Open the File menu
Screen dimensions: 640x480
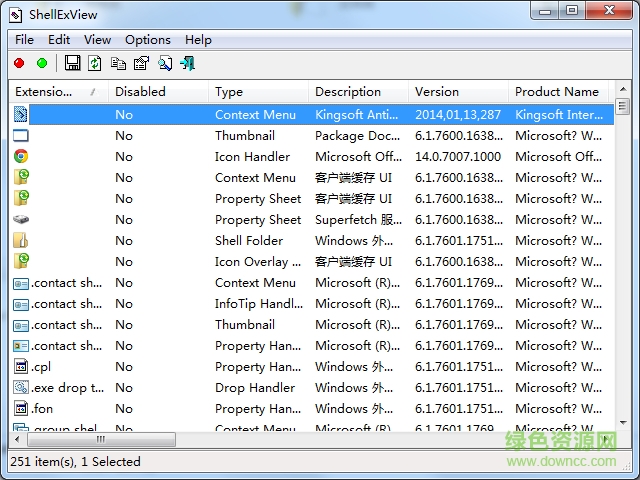tap(24, 39)
